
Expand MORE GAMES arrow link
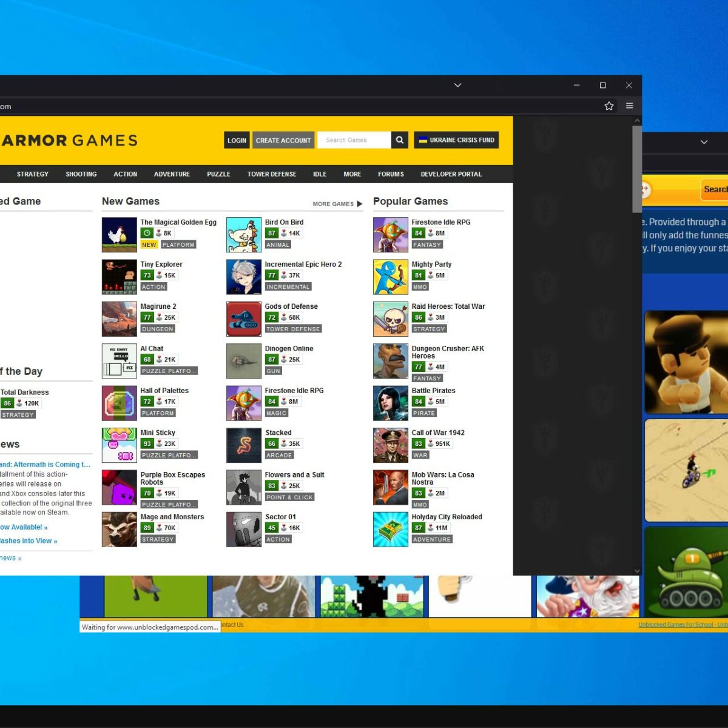(337, 204)
